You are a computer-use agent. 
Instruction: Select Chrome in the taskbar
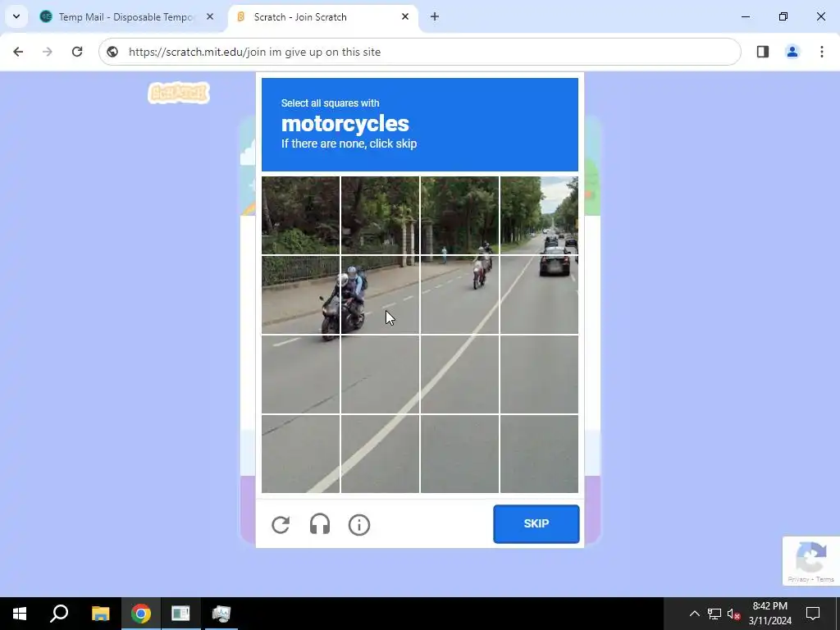[140, 614]
